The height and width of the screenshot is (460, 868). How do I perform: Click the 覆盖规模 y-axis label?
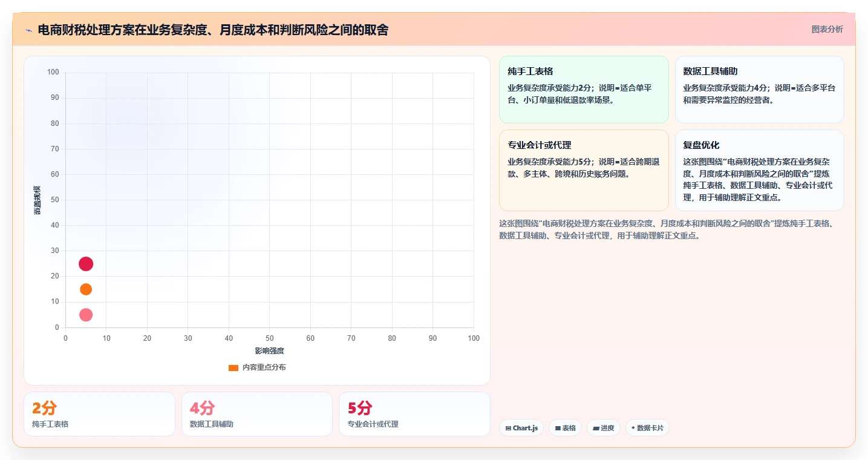[x=38, y=200]
